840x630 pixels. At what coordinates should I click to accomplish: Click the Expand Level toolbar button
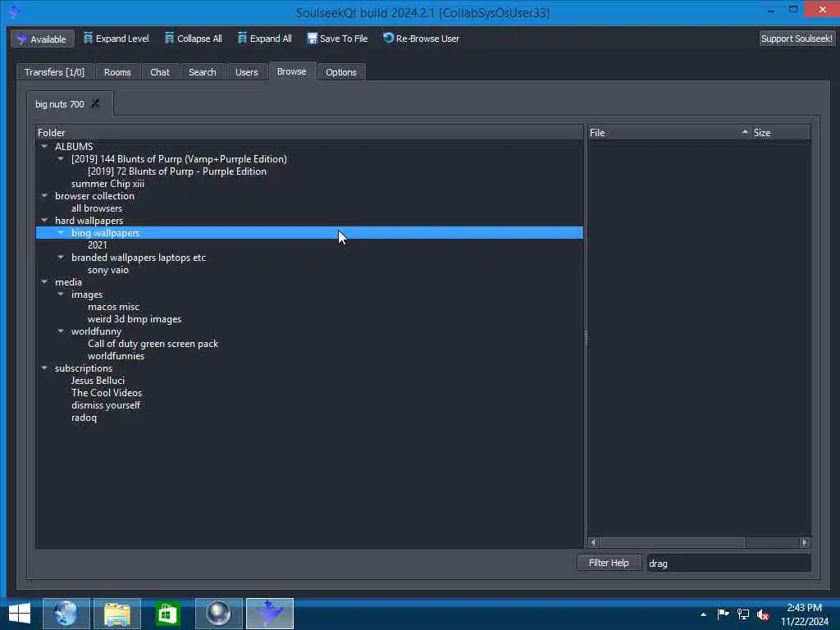coord(116,39)
